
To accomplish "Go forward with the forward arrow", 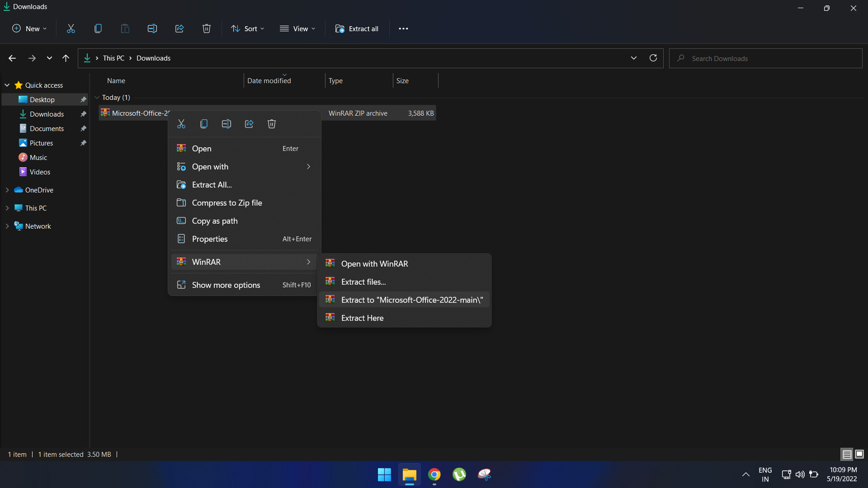I will (32, 58).
